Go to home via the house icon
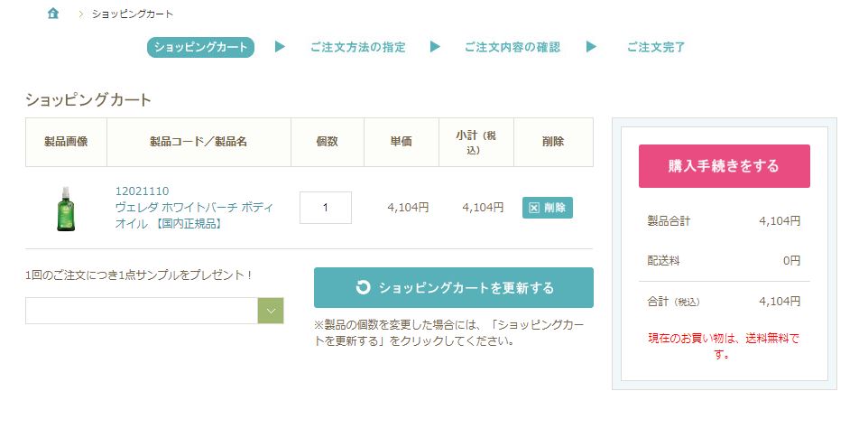 [53, 14]
